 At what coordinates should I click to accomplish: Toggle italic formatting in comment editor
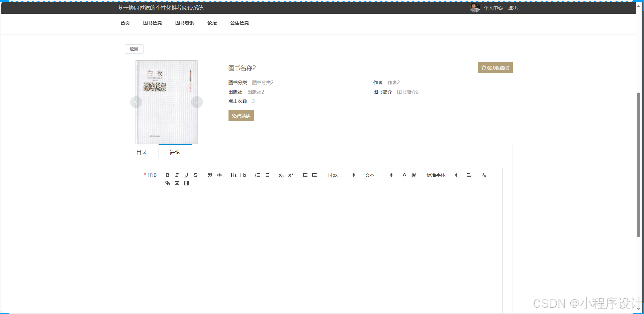click(x=177, y=175)
